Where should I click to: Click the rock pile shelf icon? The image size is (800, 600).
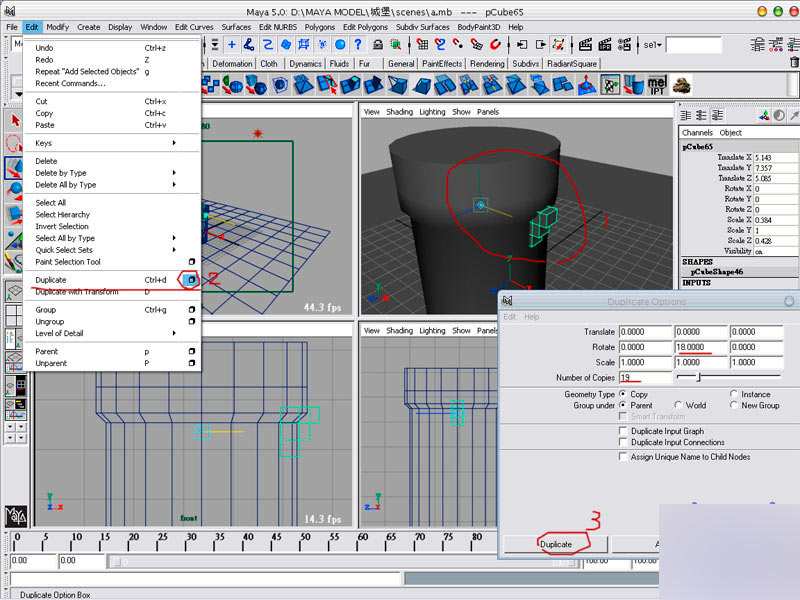point(681,85)
